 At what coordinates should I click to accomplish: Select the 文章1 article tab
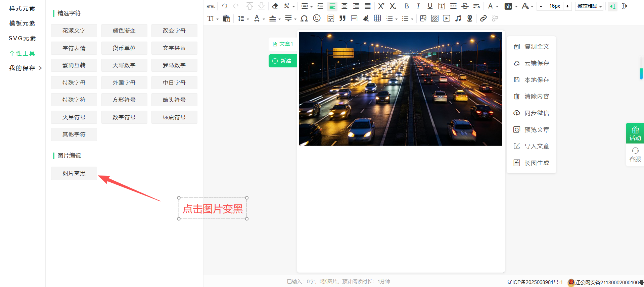tap(283, 44)
